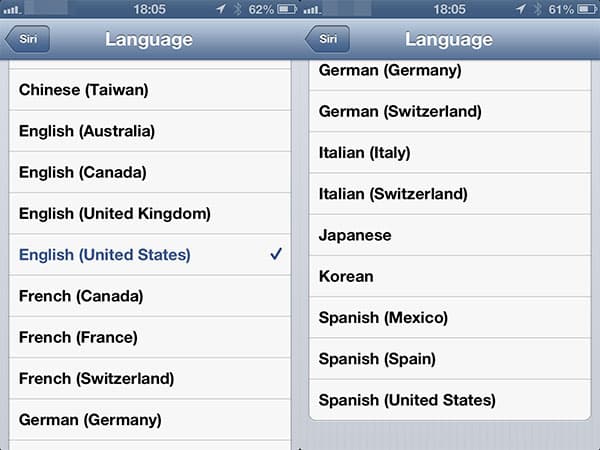Tap signal bars in left status bar
This screenshot has width=600, height=450.
point(12,10)
